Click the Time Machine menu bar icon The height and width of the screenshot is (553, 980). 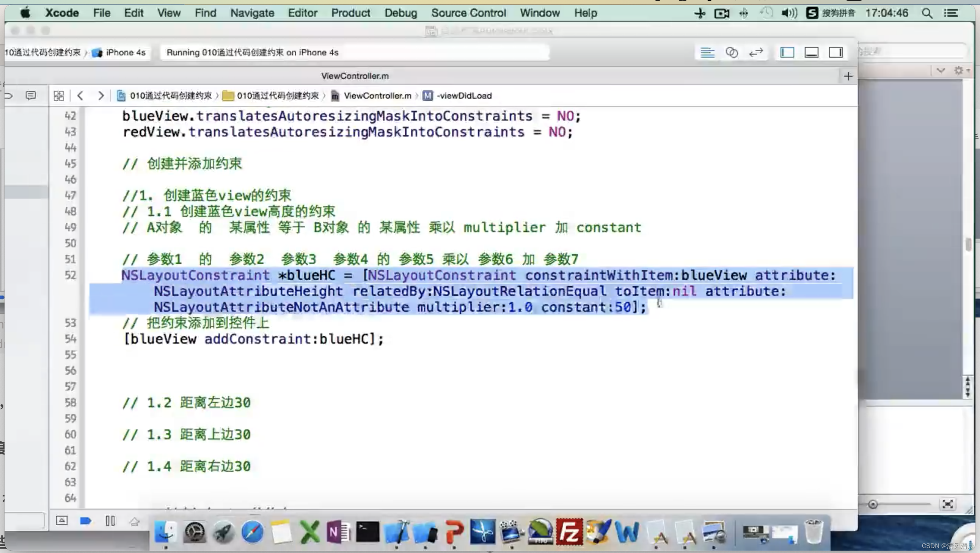click(766, 13)
